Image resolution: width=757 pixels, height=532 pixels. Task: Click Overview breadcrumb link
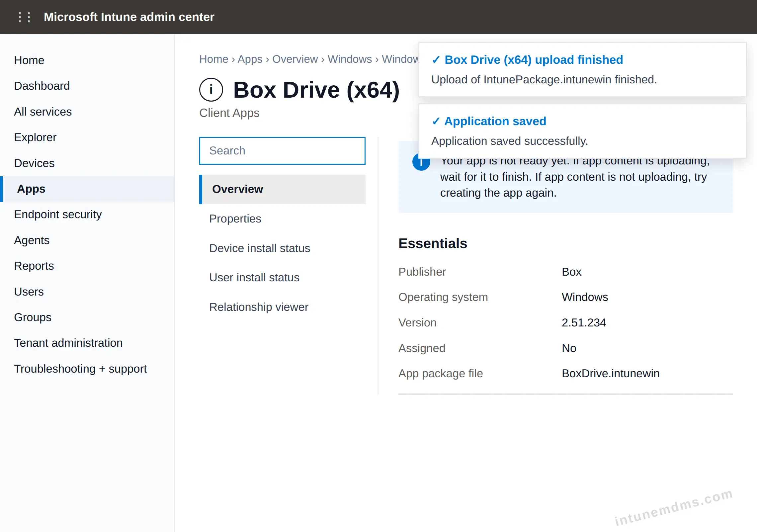point(295,59)
